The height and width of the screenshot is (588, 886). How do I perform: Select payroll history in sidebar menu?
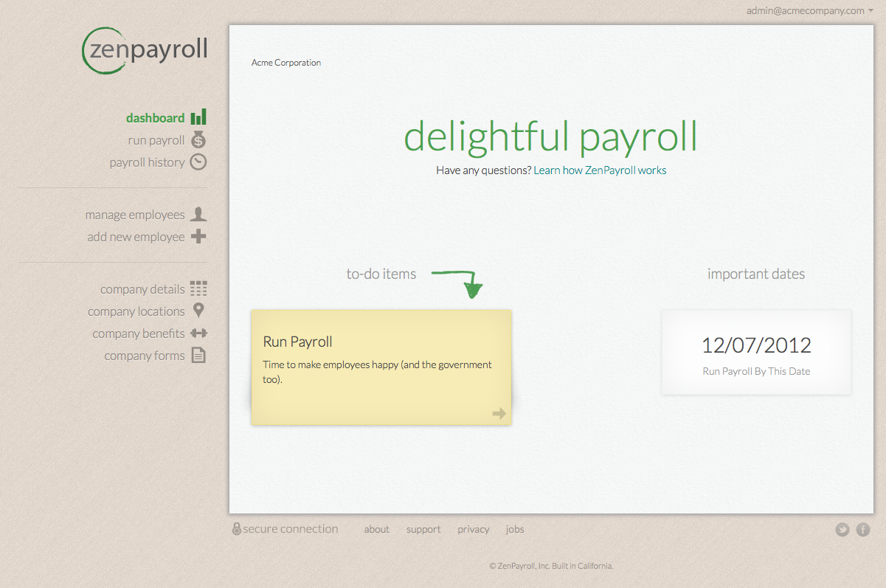click(x=147, y=162)
